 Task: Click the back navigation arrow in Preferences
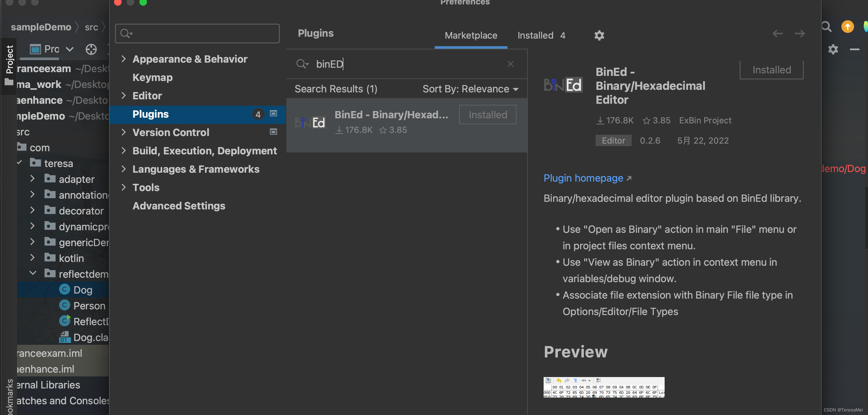[x=777, y=34]
